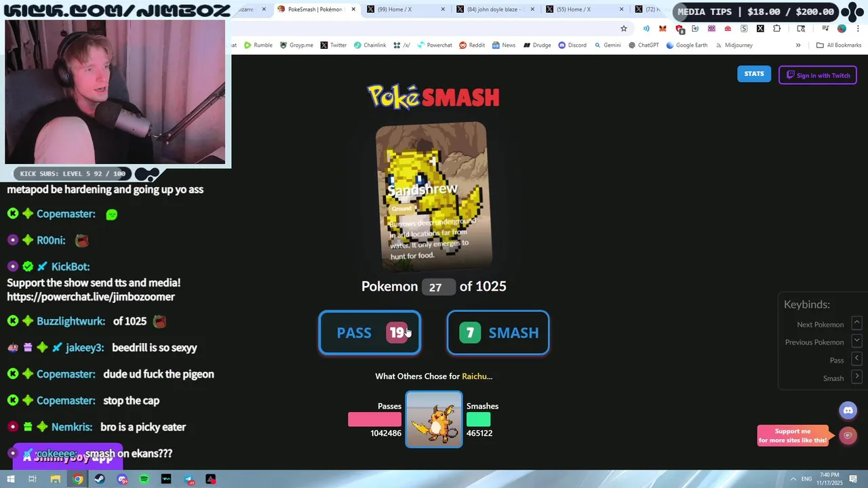Click the ENG language indicator
The image size is (868, 488).
point(807,479)
